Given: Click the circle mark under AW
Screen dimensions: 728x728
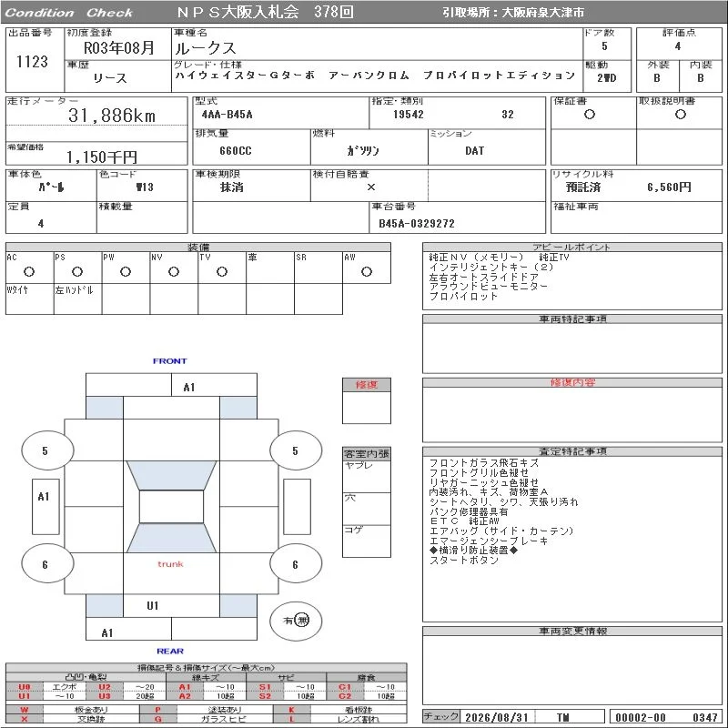Looking at the screenshot, I should (x=367, y=271).
